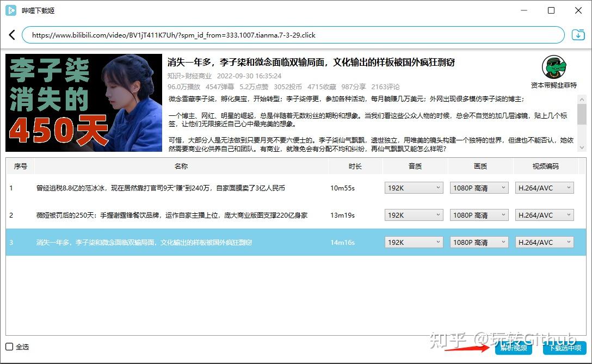This screenshot has height=364, width=592.
Task: Click the 解析视频 button
Action: (514, 348)
